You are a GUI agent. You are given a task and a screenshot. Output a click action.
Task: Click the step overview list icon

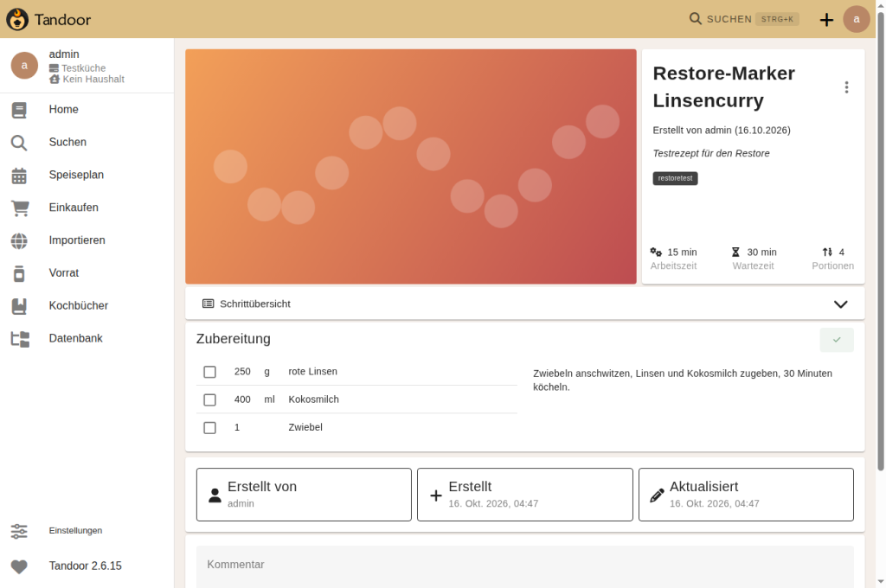click(x=208, y=304)
